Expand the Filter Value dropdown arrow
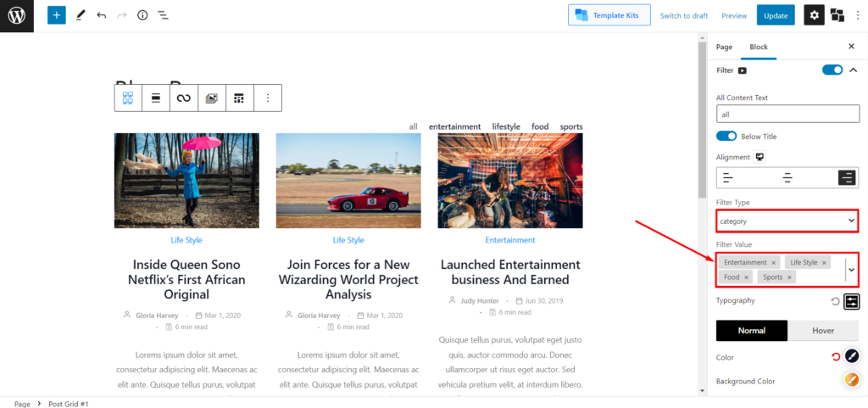868x408 pixels. (x=851, y=270)
